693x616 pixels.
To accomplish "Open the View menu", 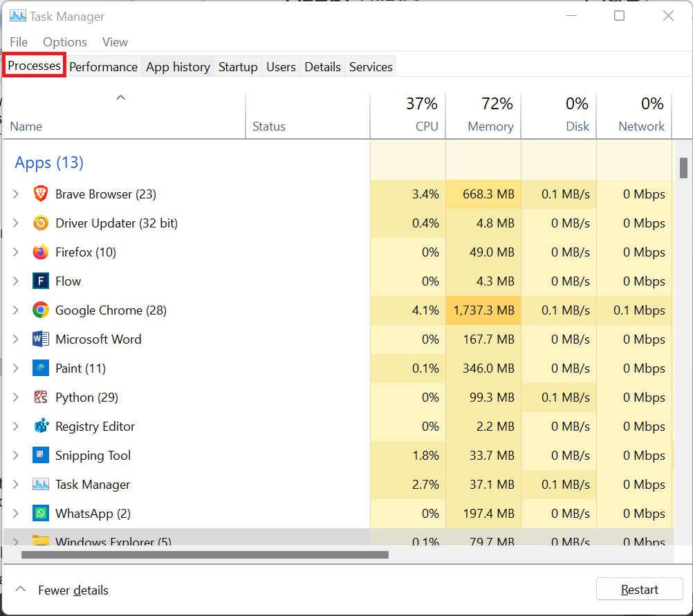I will (115, 42).
